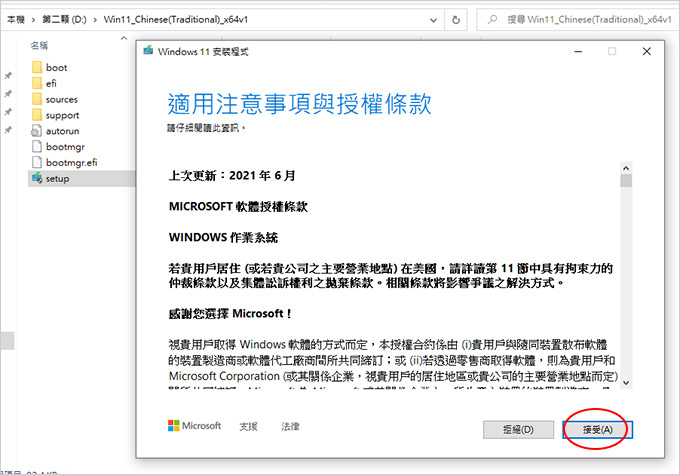Click the setup file name
680x475 pixels.
(x=57, y=179)
